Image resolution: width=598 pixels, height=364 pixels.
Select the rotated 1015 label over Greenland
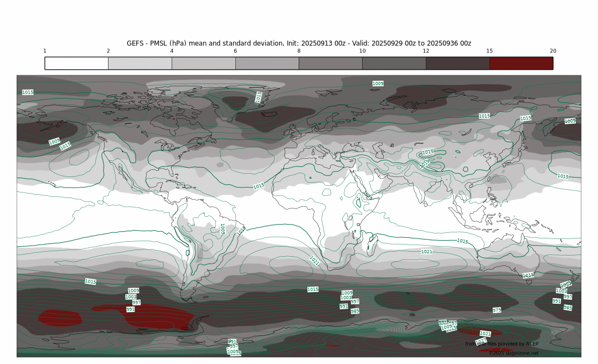(x=259, y=97)
